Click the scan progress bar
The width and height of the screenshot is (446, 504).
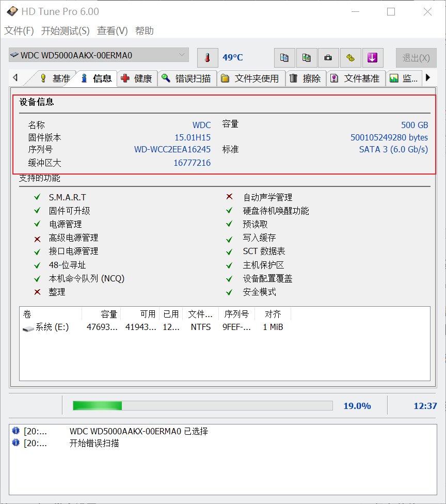click(x=203, y=406)
